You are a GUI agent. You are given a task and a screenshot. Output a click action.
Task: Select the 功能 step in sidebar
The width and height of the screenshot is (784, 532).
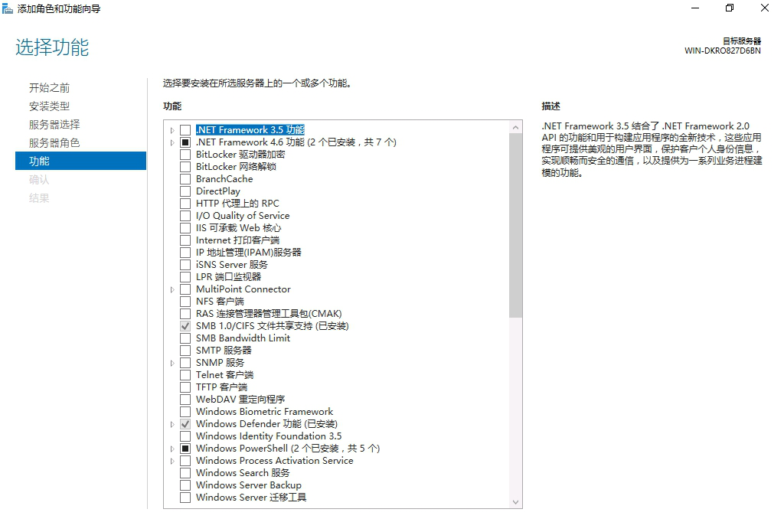(80, 161)
